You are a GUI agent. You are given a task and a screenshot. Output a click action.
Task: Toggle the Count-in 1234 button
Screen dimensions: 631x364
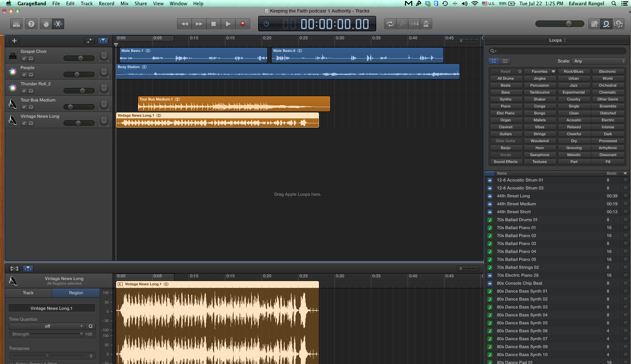click(414, 24)
